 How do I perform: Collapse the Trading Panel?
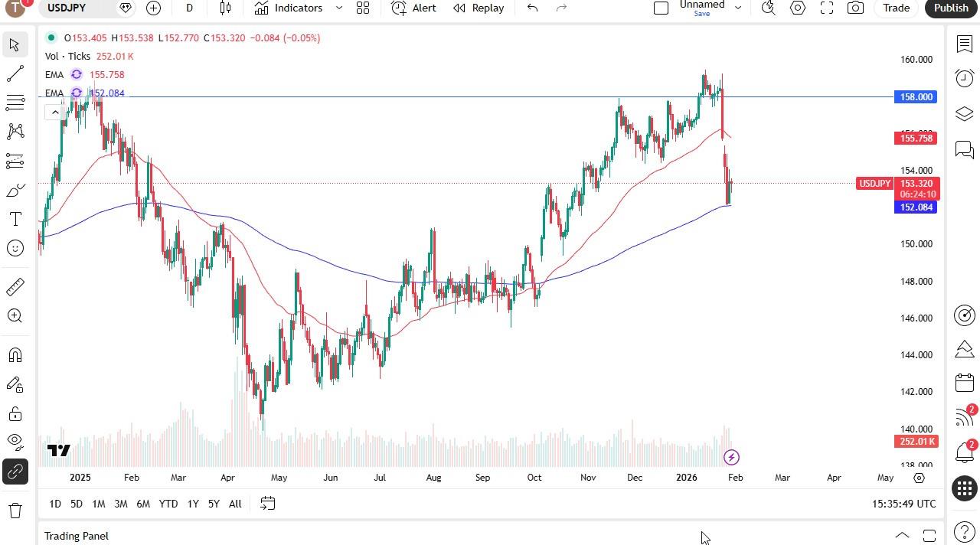pos(903,536)
